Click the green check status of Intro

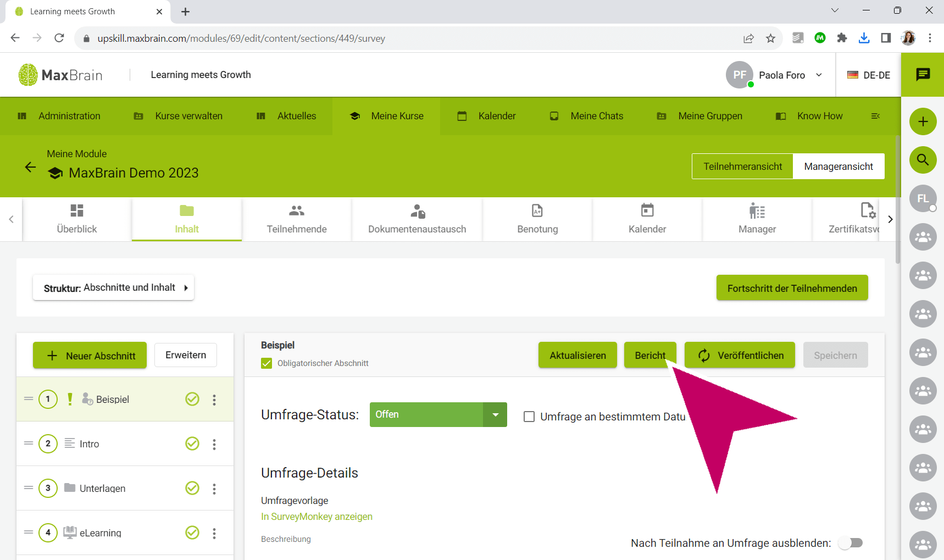pyautogui.click(x=192, y=443)
